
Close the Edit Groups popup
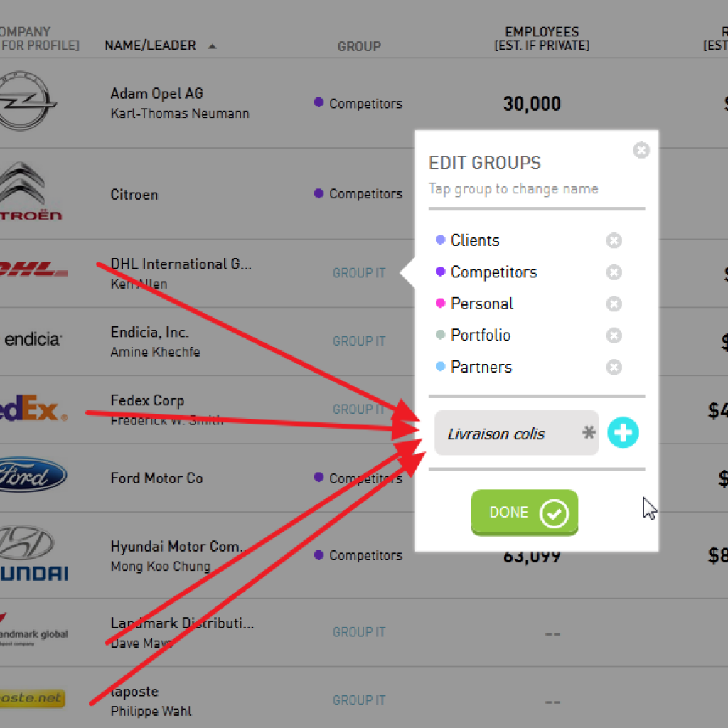click(x=641, y=151)
